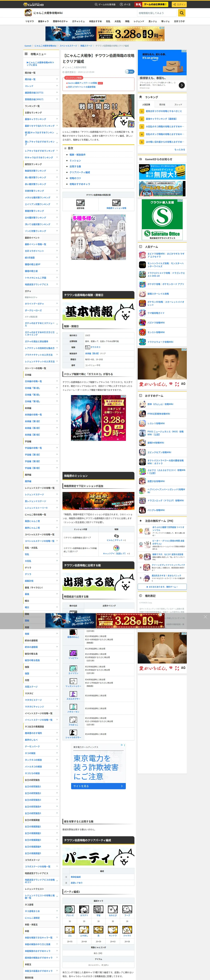Open the comment bubble showing 695

130,72
